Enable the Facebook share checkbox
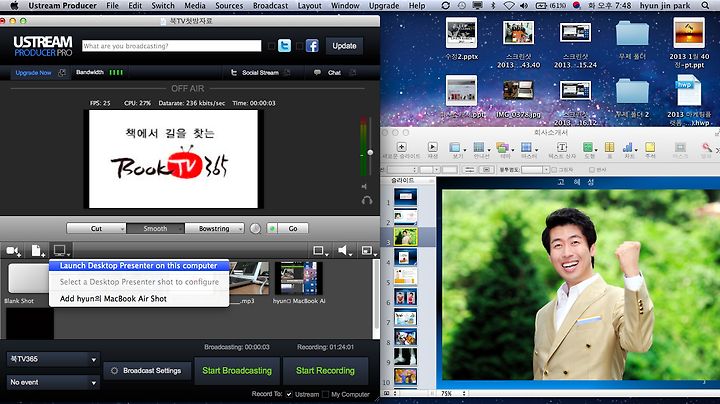The image size is (720, 404). [299, 46]
